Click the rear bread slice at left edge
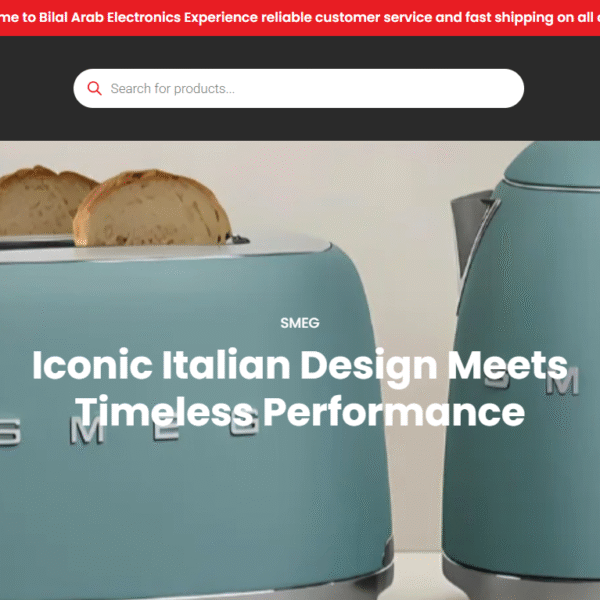 pyautogui.click(x=44, y=200)
